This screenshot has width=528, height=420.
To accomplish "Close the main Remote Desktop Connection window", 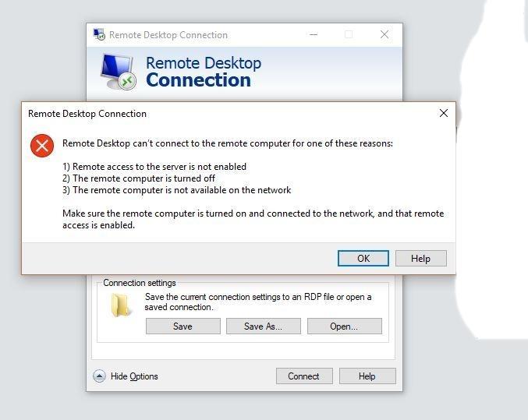I will [384, 34].
